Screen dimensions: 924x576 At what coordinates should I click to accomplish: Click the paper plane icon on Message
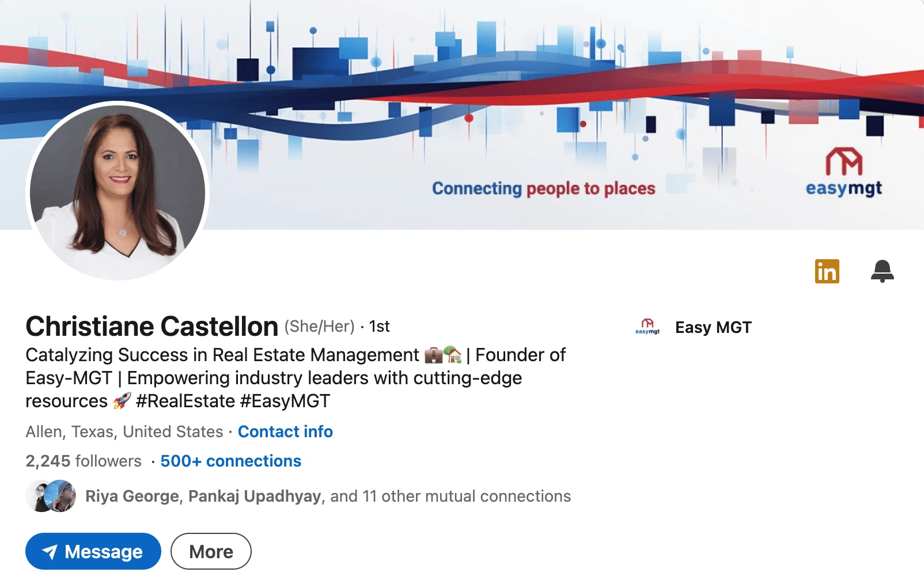click(x=50, y=552)
